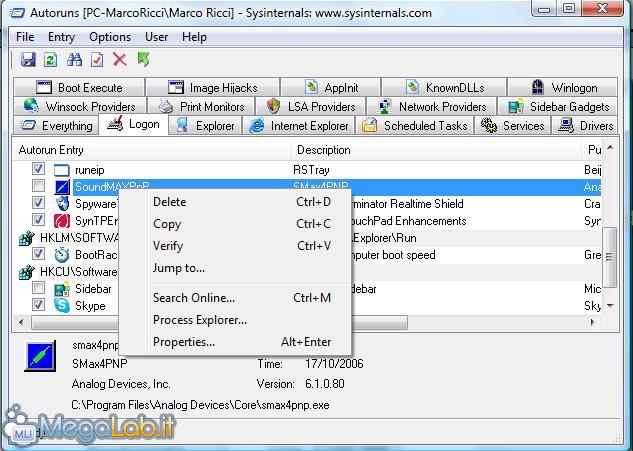Click the HKCU registry key icon

(27, 272)
